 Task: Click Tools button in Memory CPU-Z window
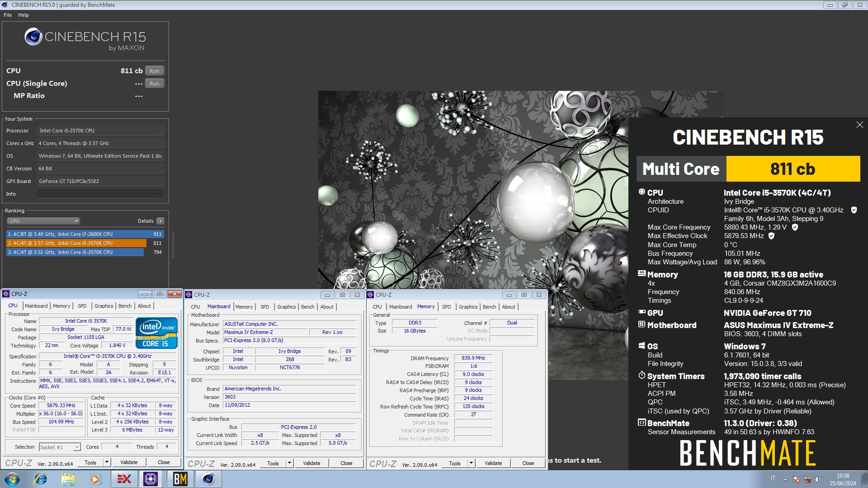(x=455, y=463)
